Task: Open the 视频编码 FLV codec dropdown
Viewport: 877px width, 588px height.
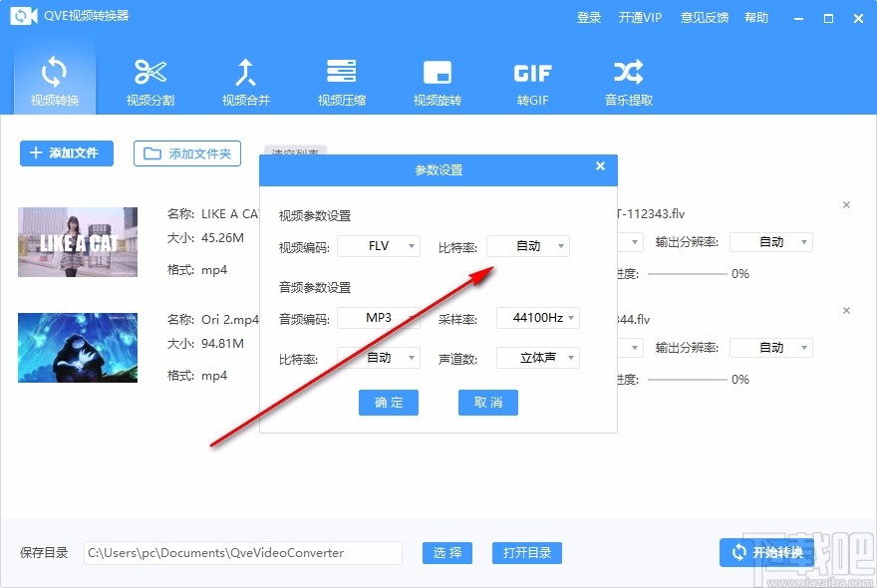Action: 379,246
